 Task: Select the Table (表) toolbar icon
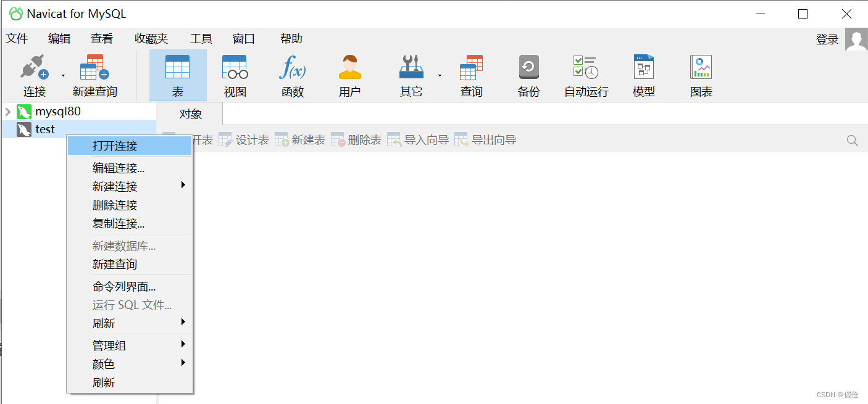178,67
